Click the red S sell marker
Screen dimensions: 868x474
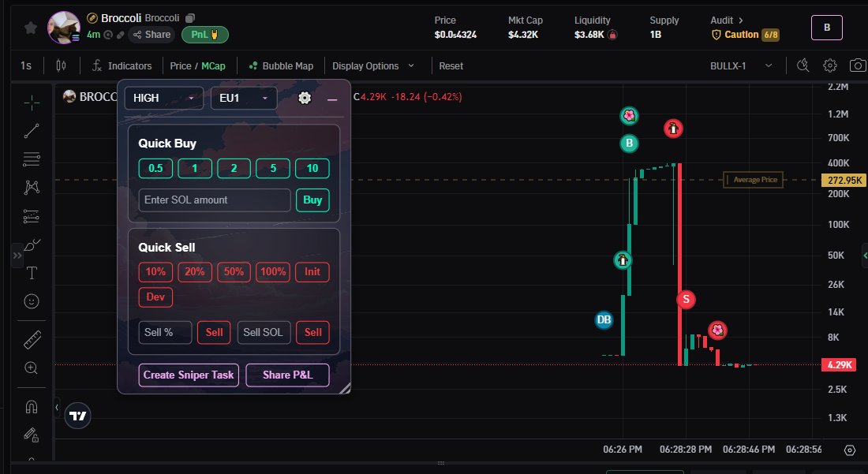686,300
